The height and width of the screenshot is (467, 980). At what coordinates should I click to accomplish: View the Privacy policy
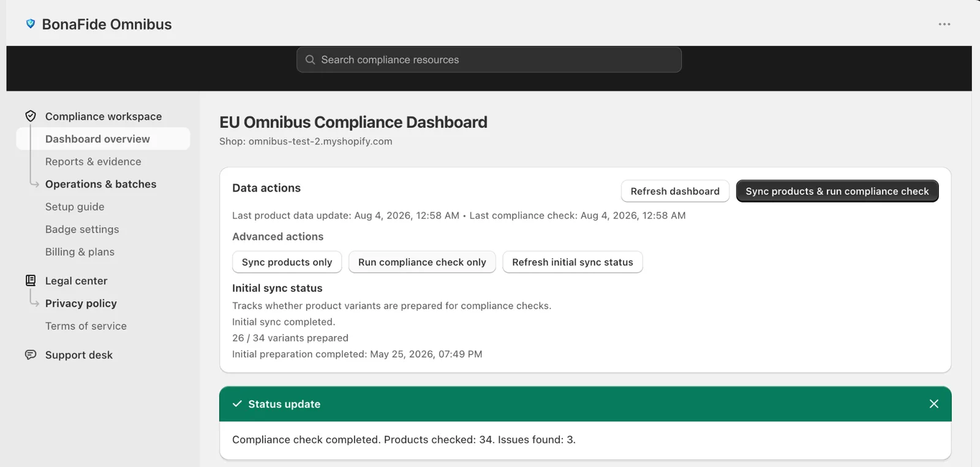tap(81, 304)
